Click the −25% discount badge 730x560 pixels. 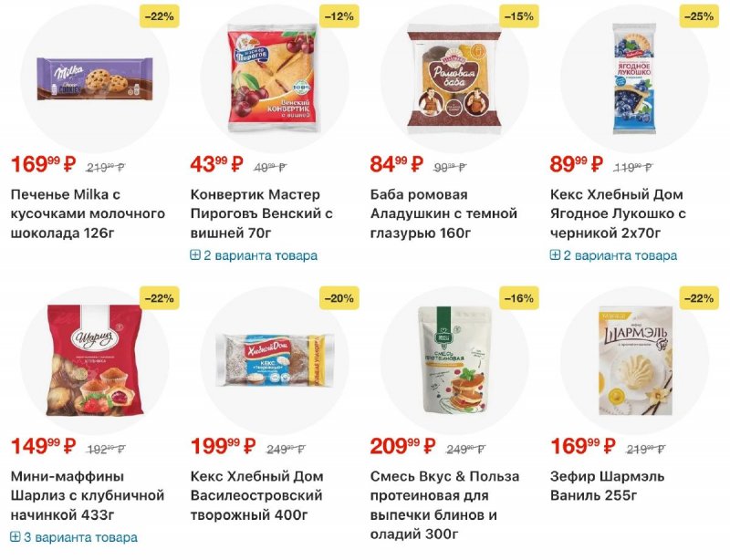tap(698, 16)
